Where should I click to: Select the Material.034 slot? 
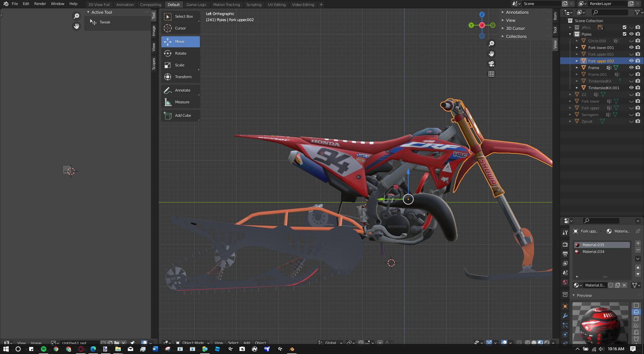coord(602,252)
